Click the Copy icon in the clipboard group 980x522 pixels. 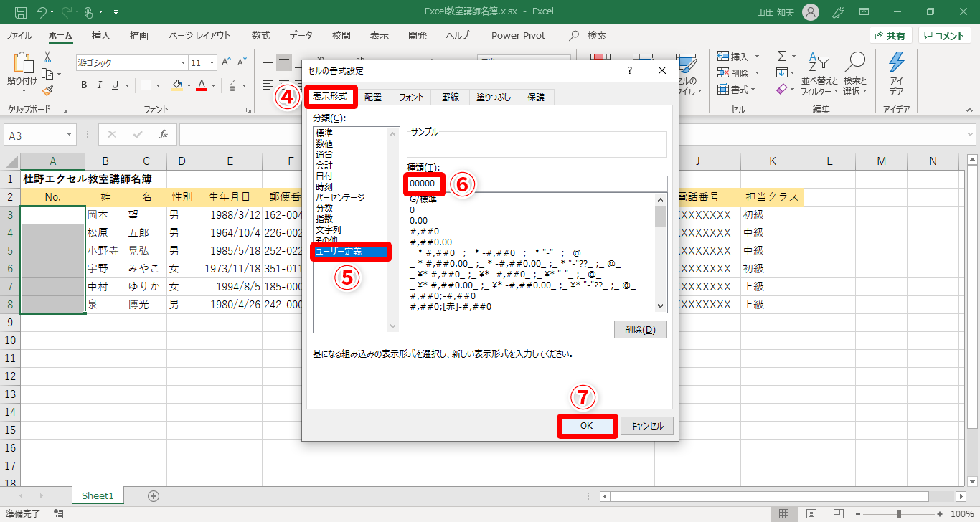(x=47, y=74)
